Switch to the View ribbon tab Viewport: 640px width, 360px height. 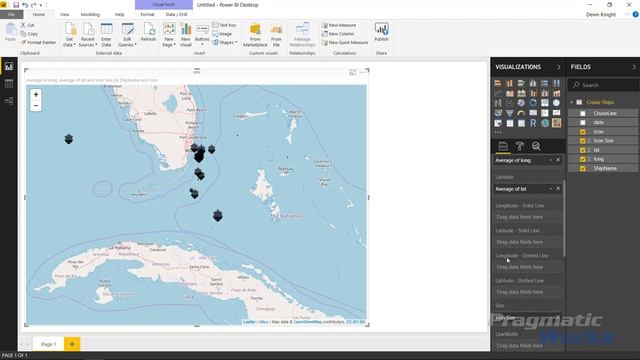64,14
